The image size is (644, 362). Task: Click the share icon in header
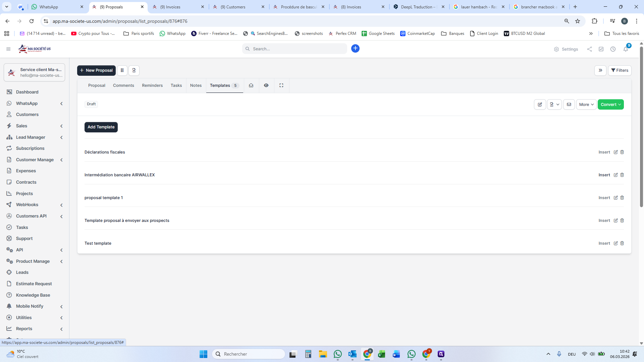(x=589, y=49)
